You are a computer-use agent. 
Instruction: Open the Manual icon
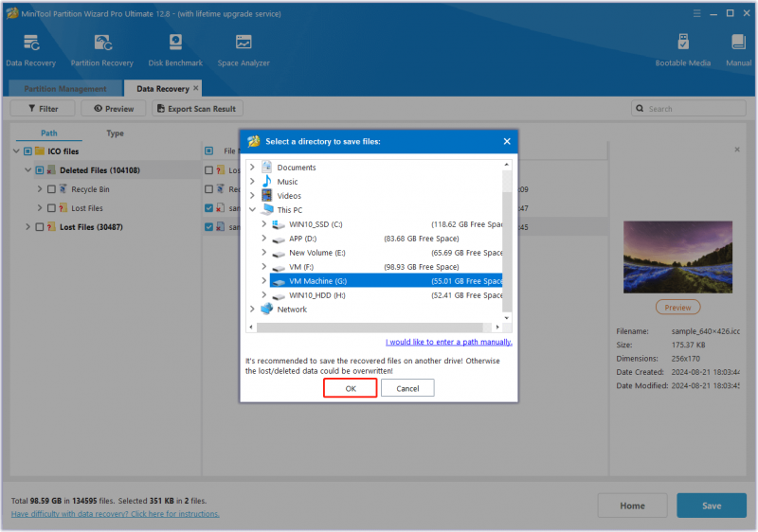738,43
